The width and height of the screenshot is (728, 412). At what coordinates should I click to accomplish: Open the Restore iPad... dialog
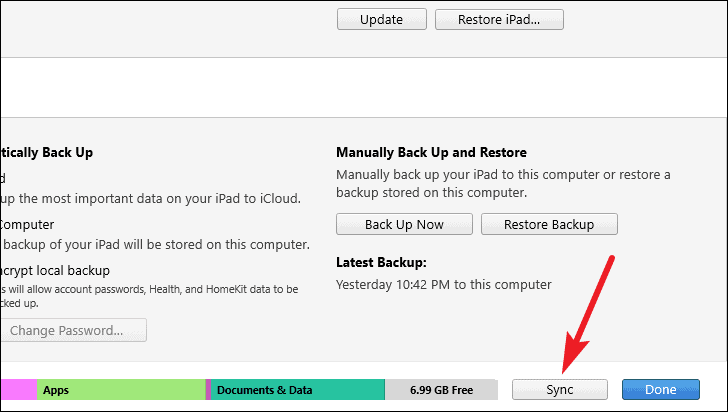pos(499,20)
